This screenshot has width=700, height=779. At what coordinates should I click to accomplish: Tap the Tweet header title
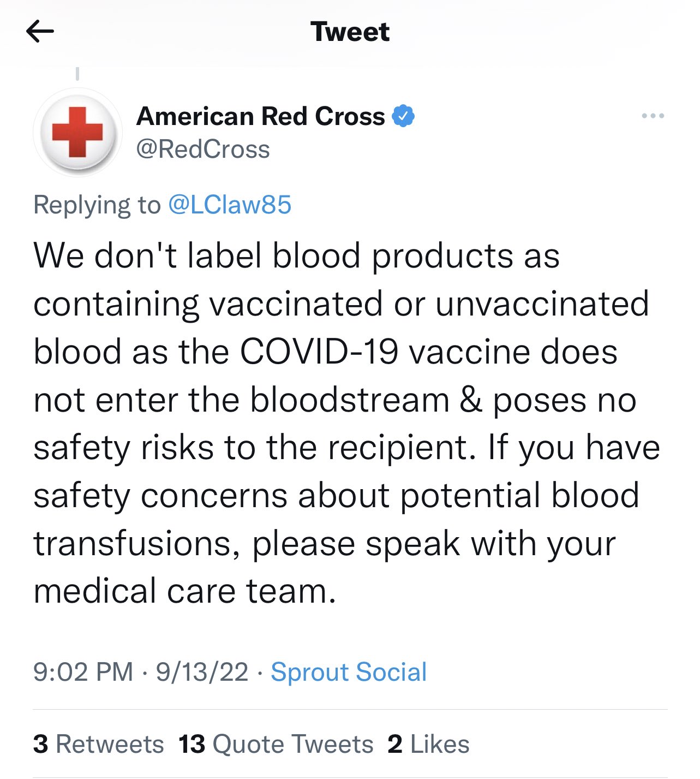point(350,32)
